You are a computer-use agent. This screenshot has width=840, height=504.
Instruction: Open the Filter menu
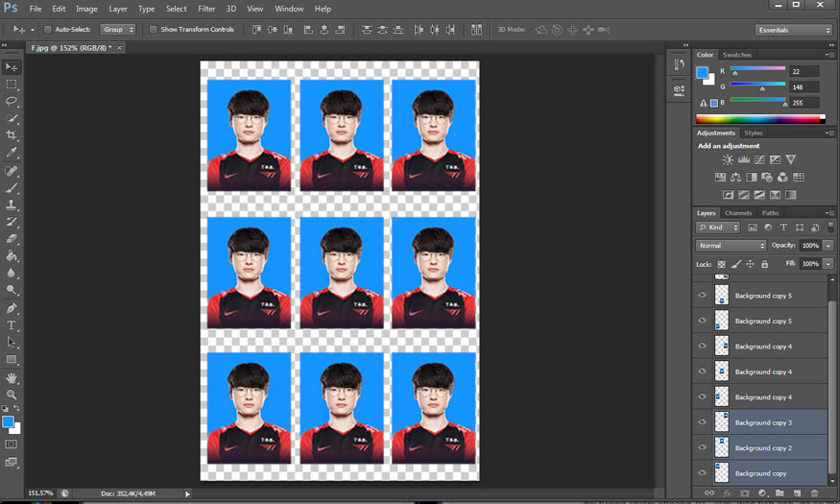[x=206, y=9]
